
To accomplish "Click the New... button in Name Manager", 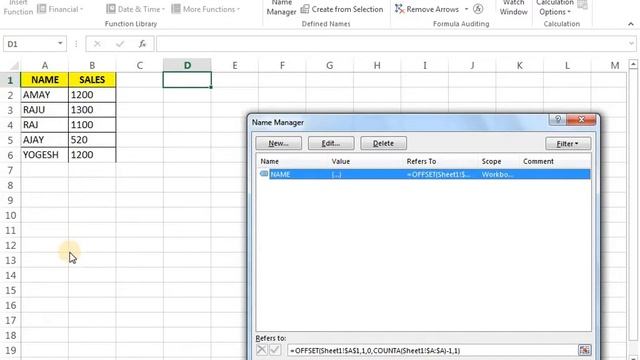I will tap(278, 143).
